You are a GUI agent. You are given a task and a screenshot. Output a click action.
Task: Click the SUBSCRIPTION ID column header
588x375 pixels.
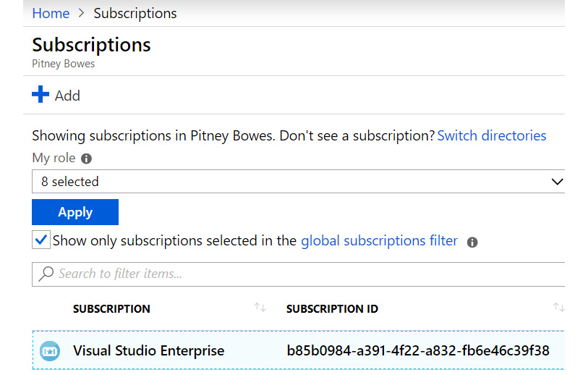click(332, 309)
